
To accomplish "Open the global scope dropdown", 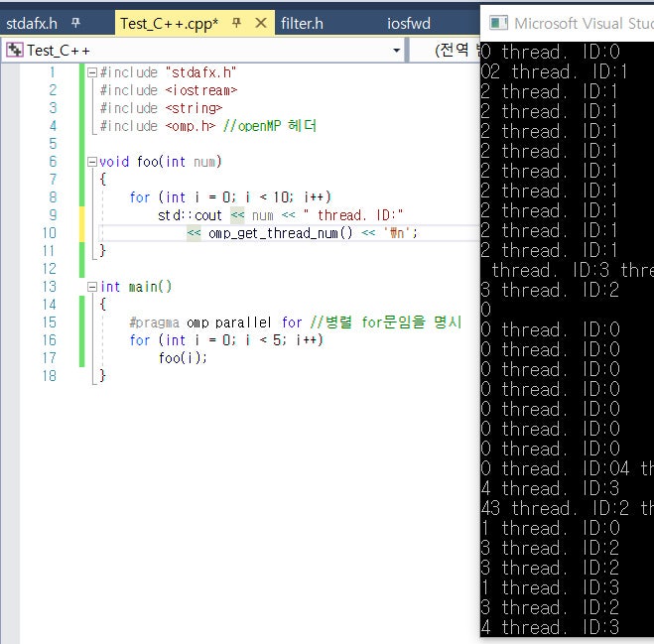I will coord(457,50).
